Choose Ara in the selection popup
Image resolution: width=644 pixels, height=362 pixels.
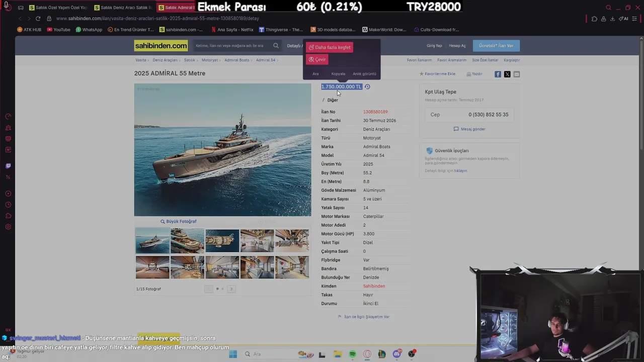point(315,74)
